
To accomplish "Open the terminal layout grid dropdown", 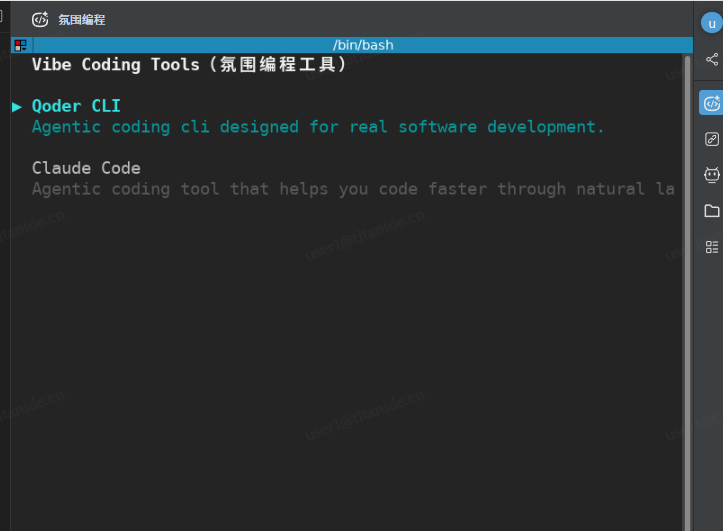I will pos(20,45).
